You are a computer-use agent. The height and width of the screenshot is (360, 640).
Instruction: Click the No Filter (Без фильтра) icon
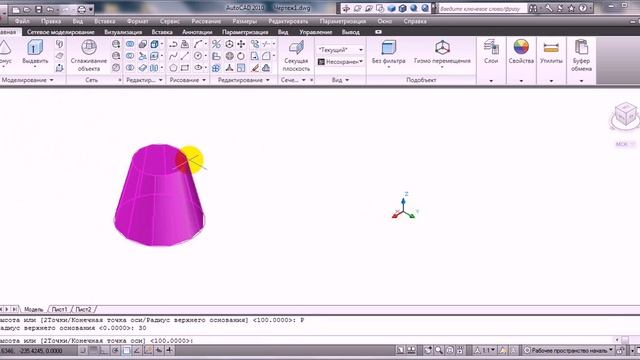[x=388, y=47]
